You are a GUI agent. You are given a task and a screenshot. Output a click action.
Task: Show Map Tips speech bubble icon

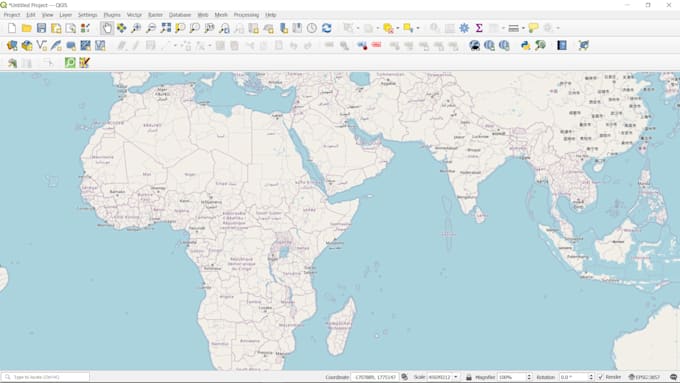pos(533,28)
